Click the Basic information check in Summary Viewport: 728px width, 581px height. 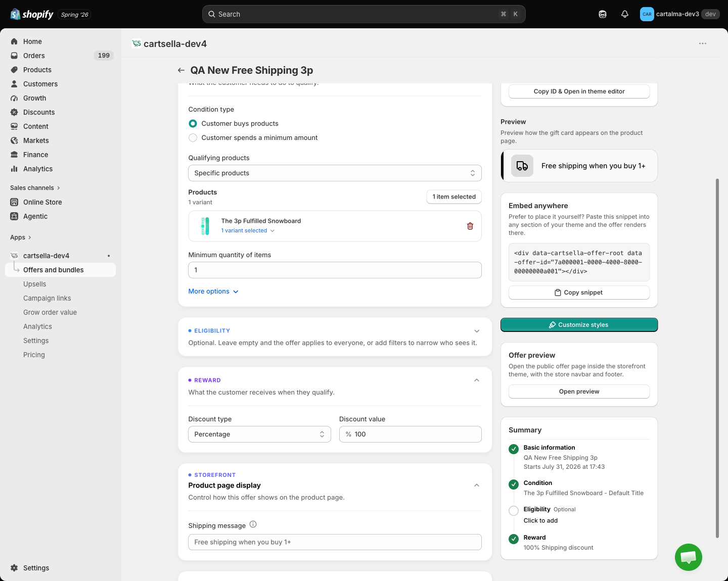click(x=514, y=449)
